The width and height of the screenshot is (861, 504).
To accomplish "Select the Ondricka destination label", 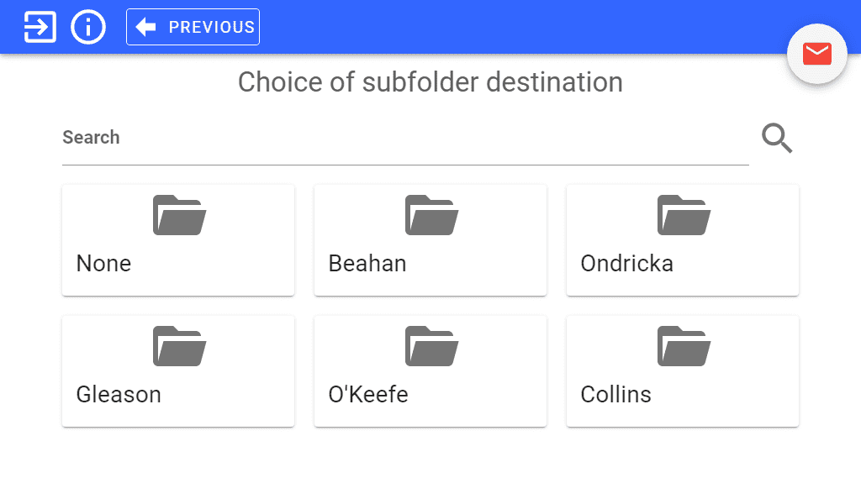I will point(626,264).
